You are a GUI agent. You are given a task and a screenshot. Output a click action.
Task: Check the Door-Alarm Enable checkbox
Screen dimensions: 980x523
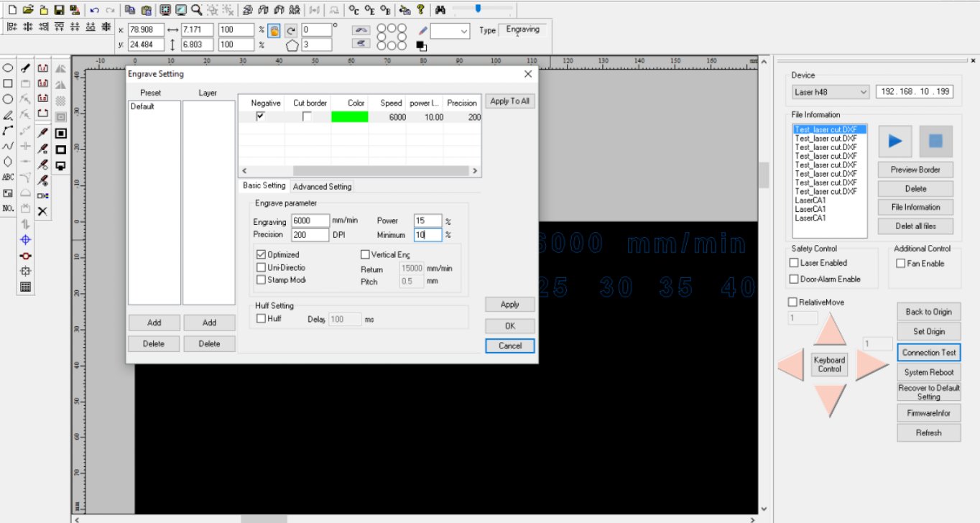pyautogui.click(x=794, y=279)
